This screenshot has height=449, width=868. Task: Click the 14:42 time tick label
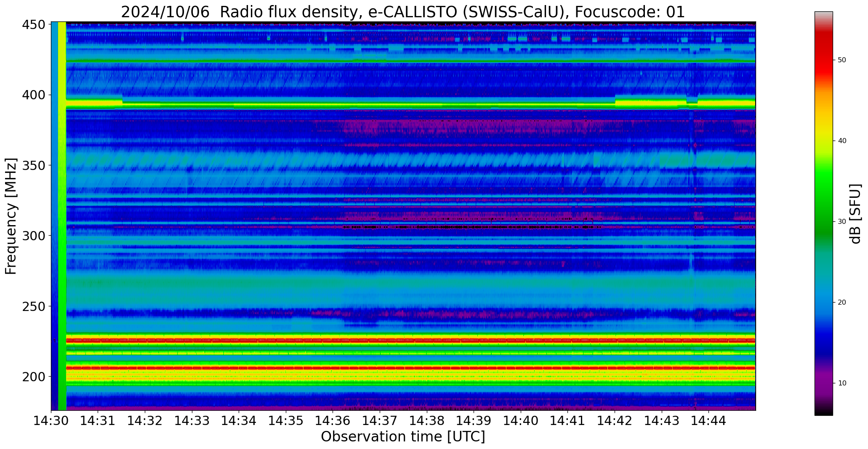(x=615, y=420)
